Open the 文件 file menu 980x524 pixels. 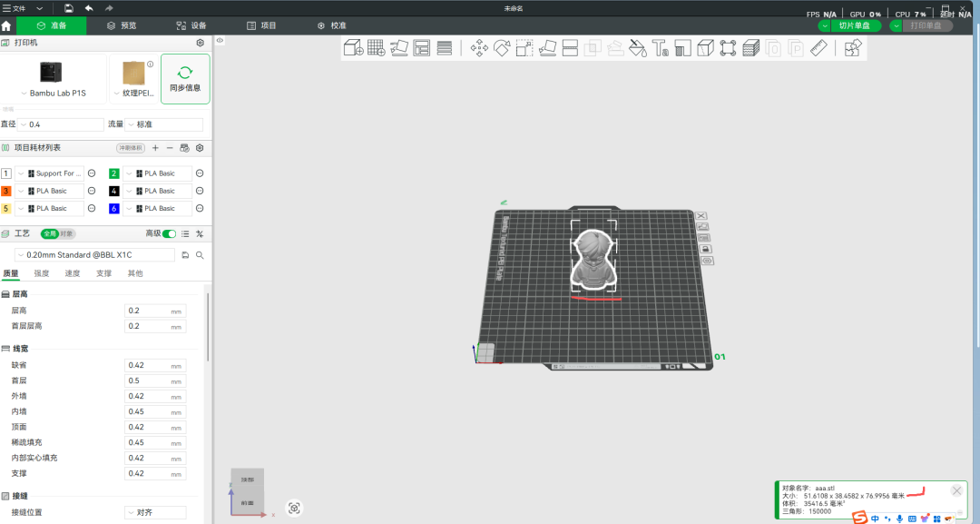pyautogui.click(x=15, y=8)
